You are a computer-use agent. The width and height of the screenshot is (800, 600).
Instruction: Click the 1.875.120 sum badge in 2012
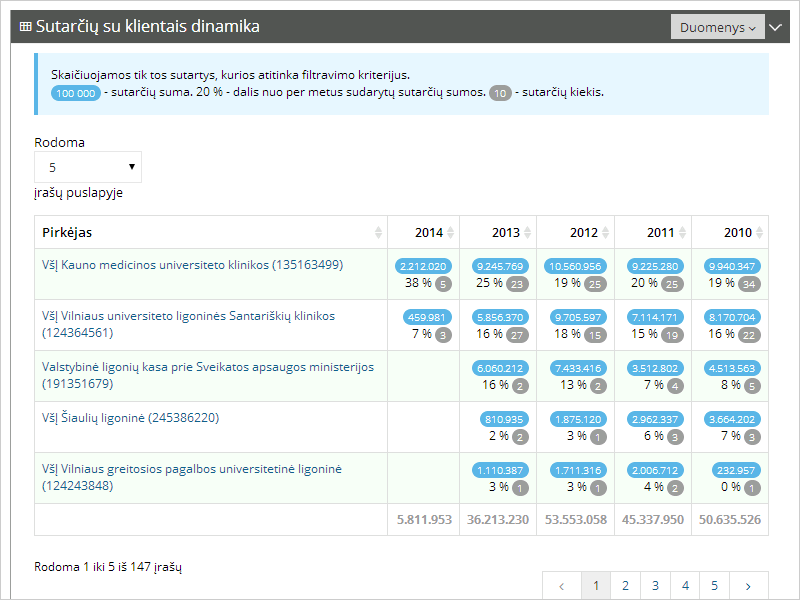coord(578,419)
